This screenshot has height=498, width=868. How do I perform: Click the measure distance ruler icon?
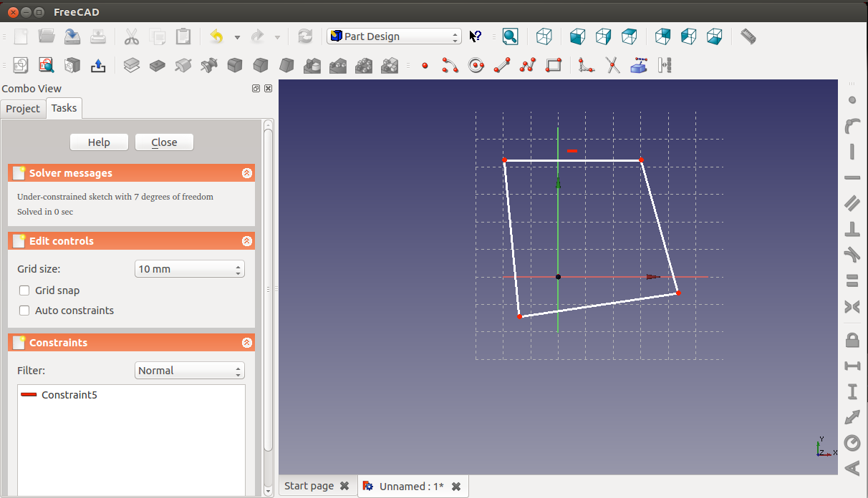(x=748, y=36)
